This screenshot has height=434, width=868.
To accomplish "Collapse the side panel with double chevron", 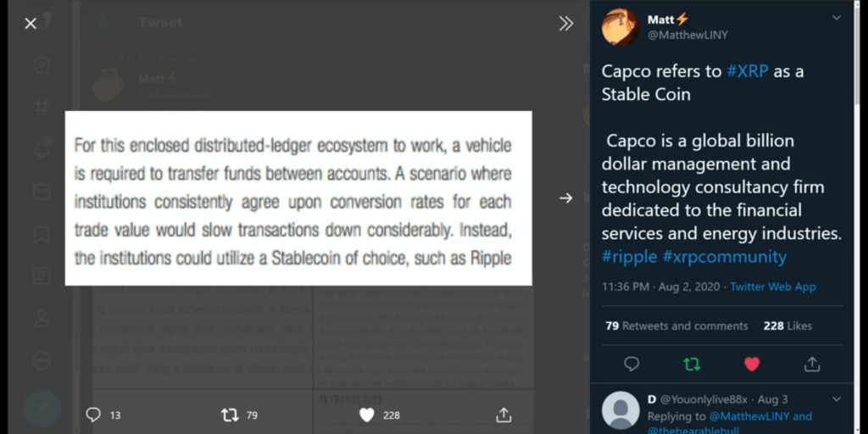I will tap(566, 24).
